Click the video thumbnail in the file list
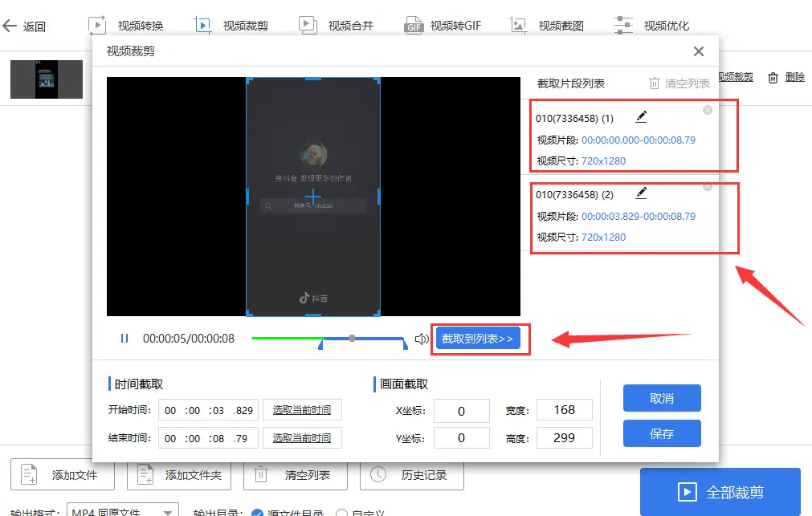Viewport: 812px width, 516px height. tap(47, 79)
